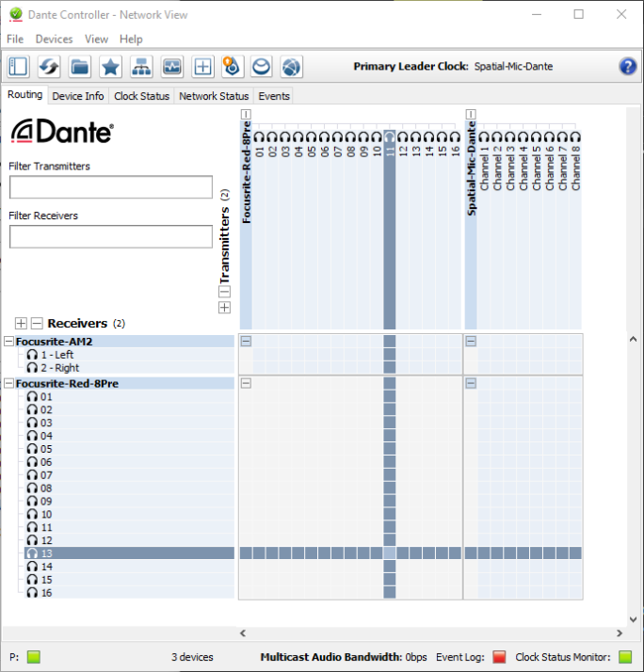The image size is (644, 672).
Task: Select the Routing tab
Action: [24, 95]
